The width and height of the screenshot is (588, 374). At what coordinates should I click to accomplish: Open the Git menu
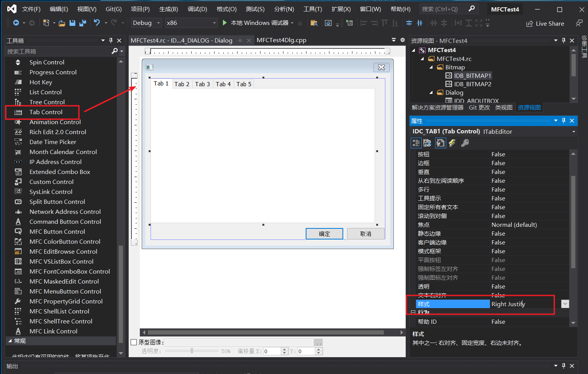113,9
